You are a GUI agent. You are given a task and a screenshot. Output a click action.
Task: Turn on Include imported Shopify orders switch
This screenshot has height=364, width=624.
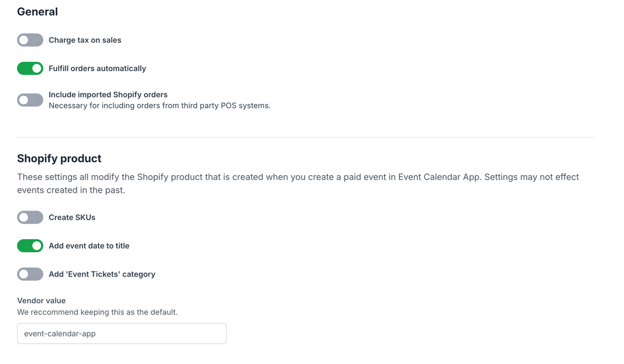click(x=30, y=100)
